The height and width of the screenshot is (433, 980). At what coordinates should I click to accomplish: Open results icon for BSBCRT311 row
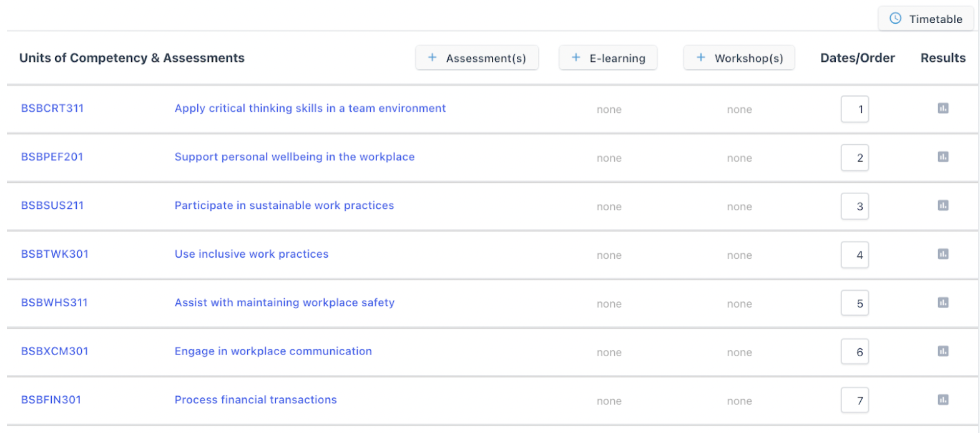coord(943,109)
